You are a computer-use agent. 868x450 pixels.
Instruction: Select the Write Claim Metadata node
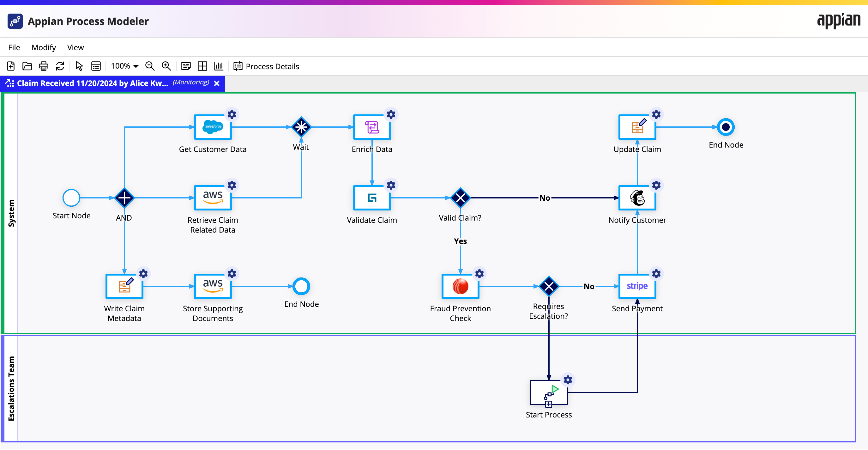124,287
